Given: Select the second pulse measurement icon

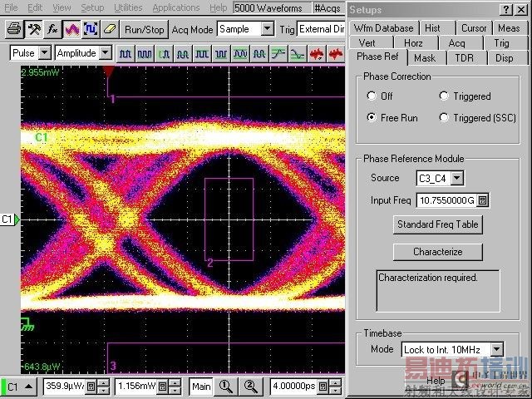Looking at the screenshot, I should coord(145,53).
